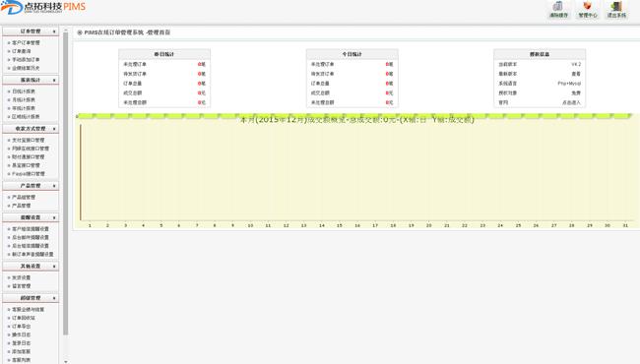Click 待发货订单 row in 昨日统计 panel

pyautogui.click(x=164, y=74)
